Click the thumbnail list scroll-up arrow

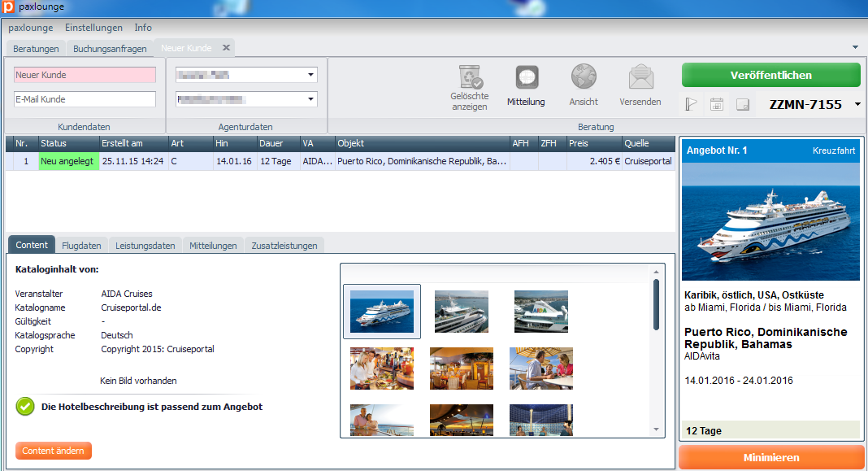656,272
